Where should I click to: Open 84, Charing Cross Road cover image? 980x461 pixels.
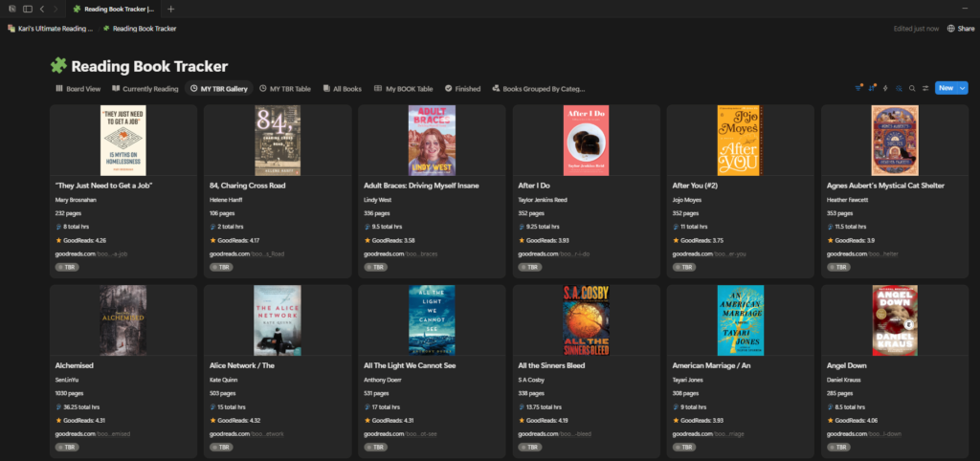pyautogui.click(x=278, y=140)
